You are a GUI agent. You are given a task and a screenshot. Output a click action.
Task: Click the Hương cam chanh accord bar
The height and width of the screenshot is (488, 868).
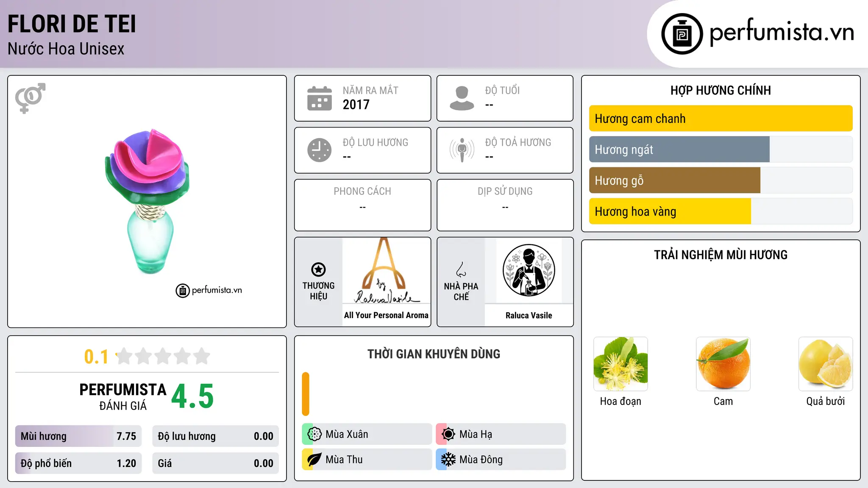point(721,119)
